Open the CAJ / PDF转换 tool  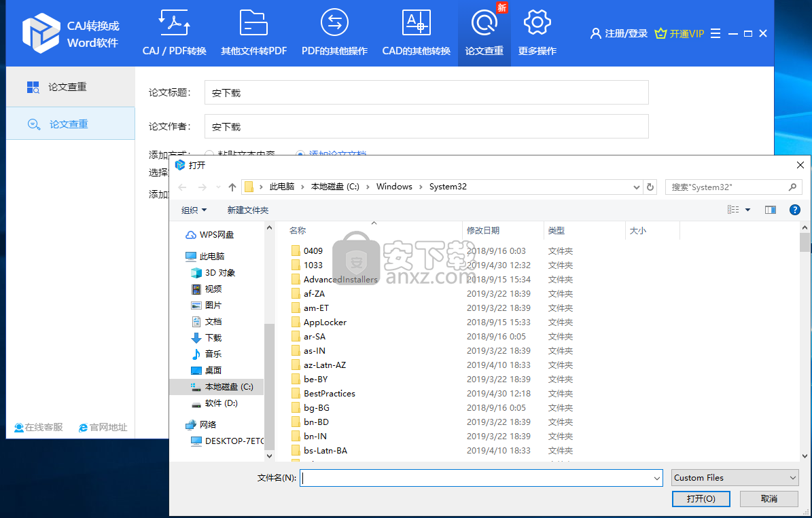175,33
